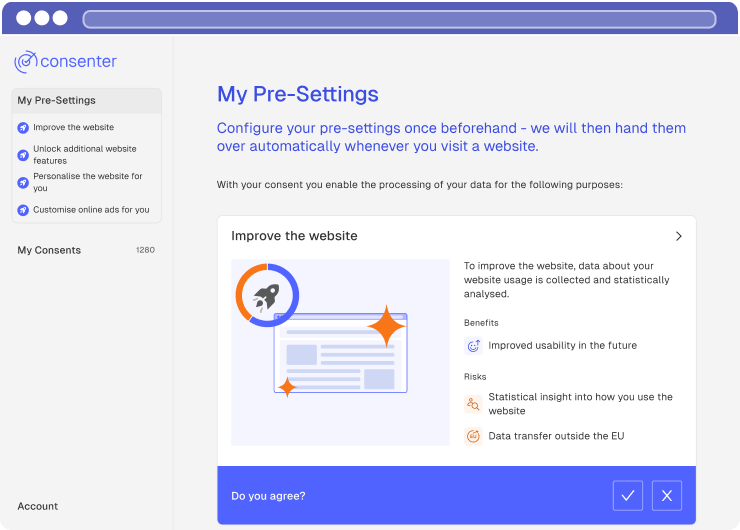740x530 pixels.
Task: Click the 1280 consents count badge
Action: (145, 250)
